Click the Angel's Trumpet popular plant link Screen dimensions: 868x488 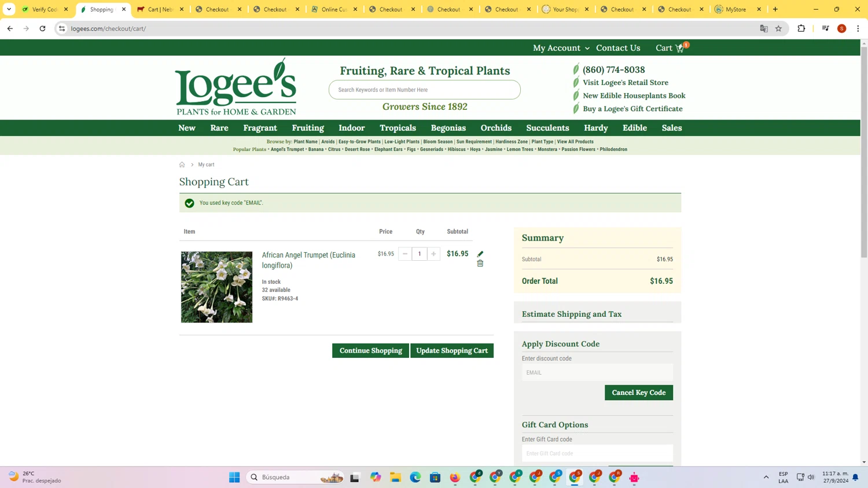(287, 149)
